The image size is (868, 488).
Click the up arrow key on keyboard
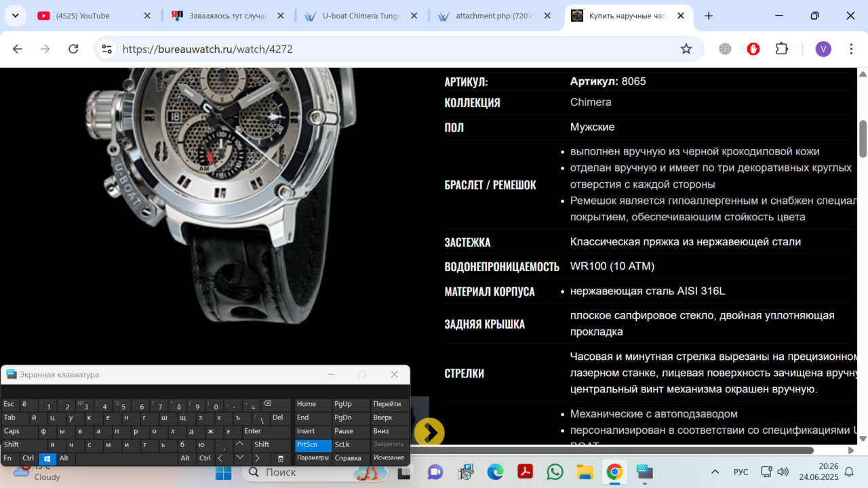point(239,445)
